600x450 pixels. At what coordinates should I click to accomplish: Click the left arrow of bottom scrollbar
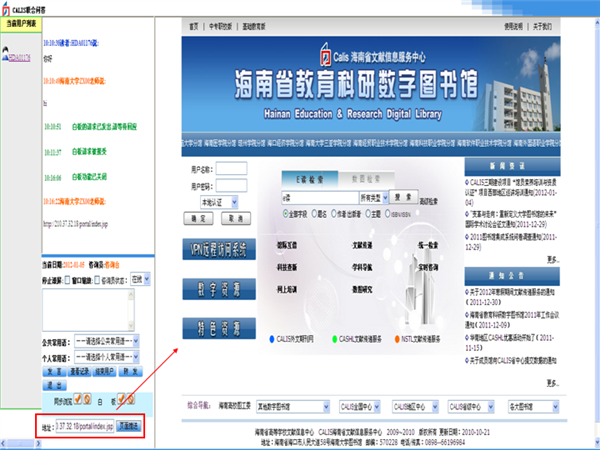pyautogui.click(x=3, y=443)
